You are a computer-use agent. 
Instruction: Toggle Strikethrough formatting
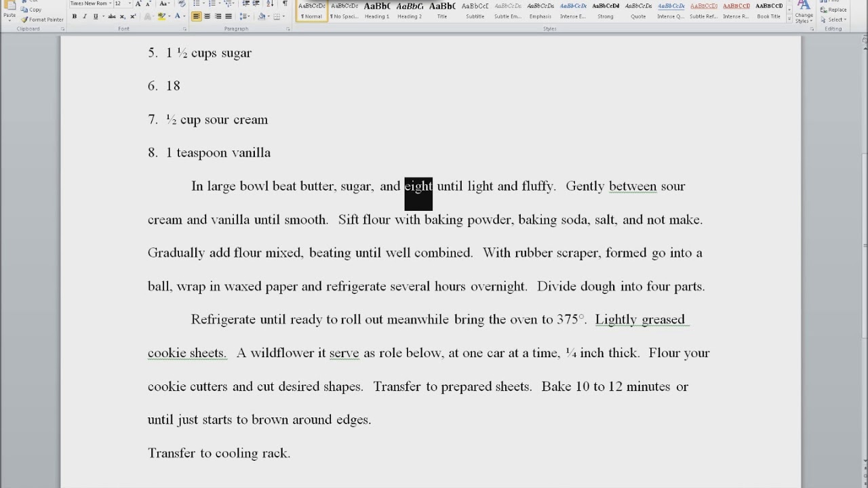click(x=113, y=16)
